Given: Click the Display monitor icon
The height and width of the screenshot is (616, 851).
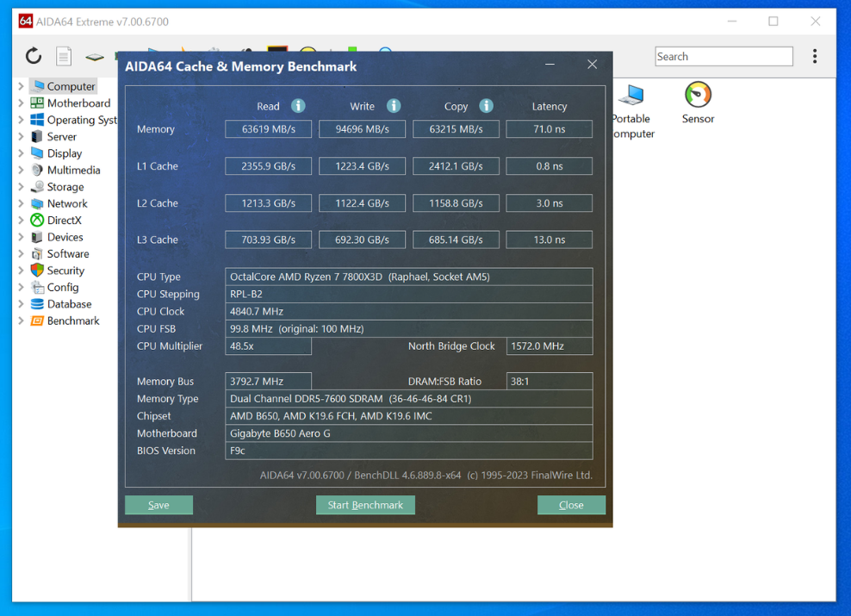Looking at the screenshot, I should [37, 153].
